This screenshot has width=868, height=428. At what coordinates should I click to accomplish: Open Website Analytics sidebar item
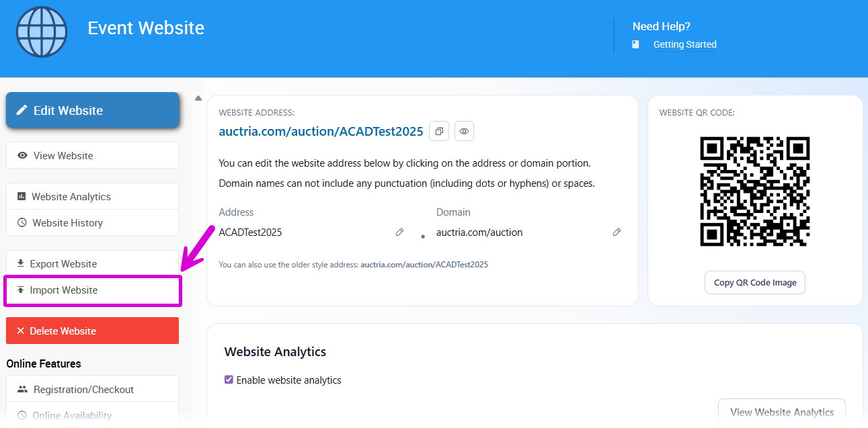93,196
